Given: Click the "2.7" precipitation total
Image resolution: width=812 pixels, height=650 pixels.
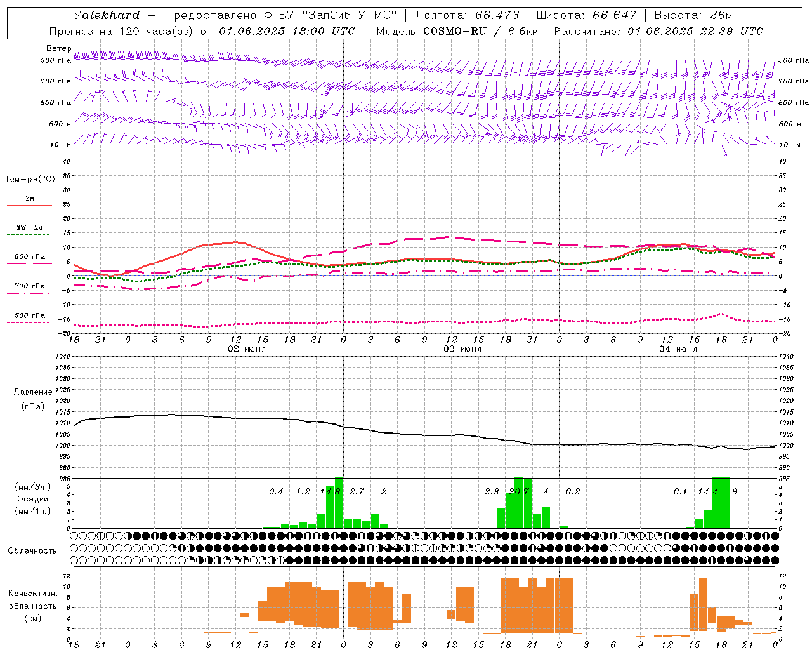Looking at the screenshot, I should point(357,491).
